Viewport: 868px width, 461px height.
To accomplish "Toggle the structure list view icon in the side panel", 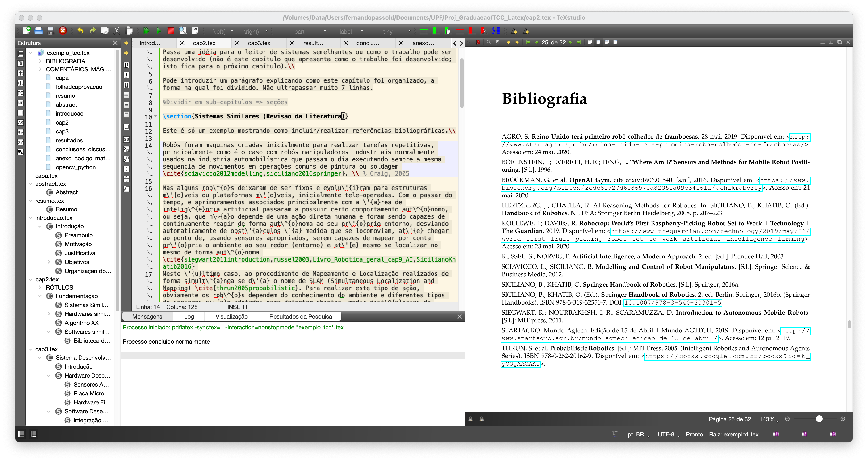I will [21, 54].
